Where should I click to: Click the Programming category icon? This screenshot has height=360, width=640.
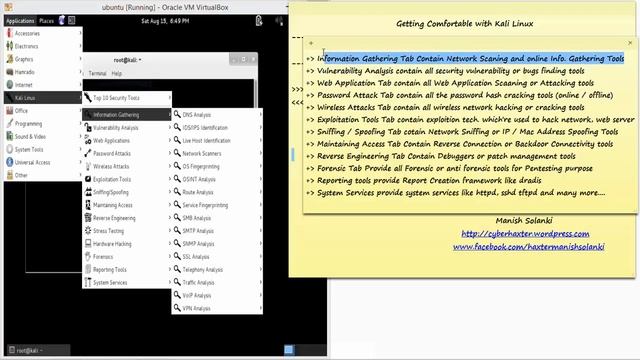pyautogui.click(x=10, y=124)
